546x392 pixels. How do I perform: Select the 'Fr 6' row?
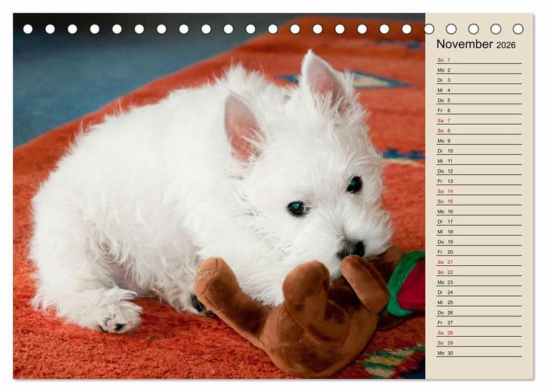479,110
